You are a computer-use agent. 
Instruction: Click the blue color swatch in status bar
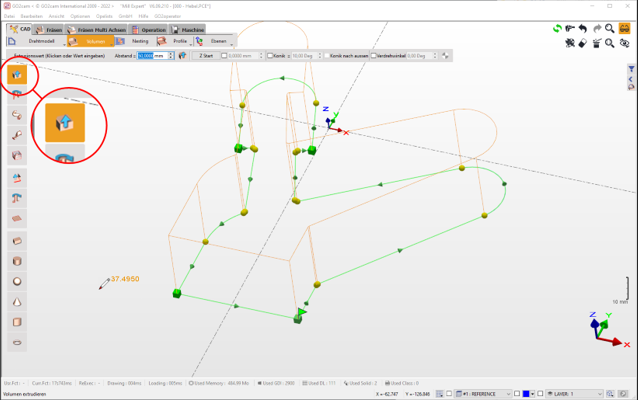pos(528,394)
